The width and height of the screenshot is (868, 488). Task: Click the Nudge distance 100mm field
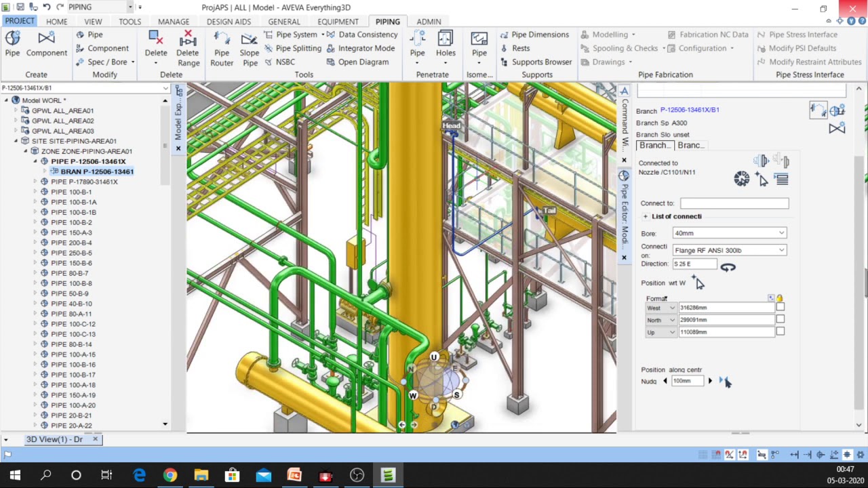coord(688,381)
